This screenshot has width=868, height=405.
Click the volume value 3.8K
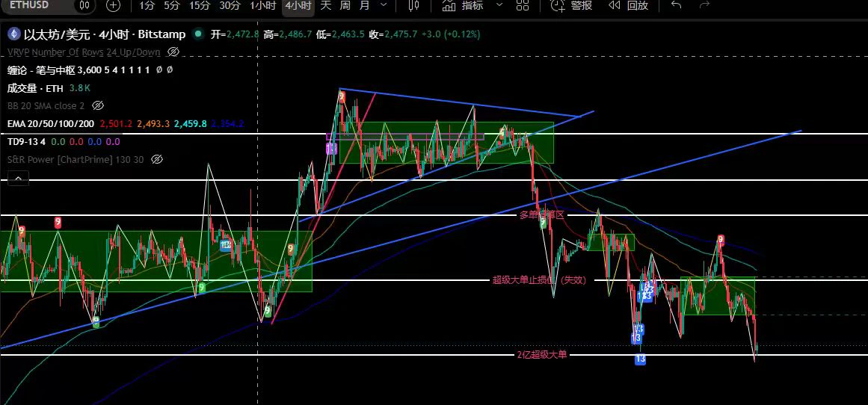click(80, 87)
